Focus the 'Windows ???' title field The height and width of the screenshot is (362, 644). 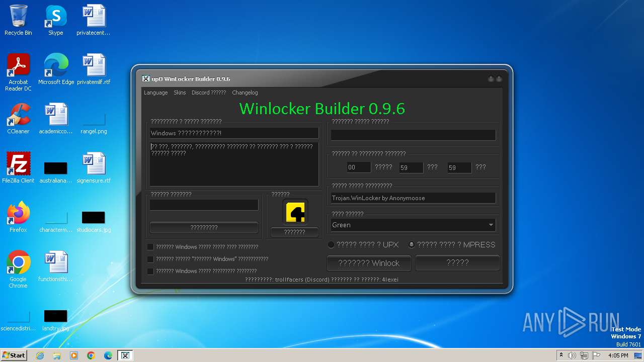[x=234, y=133]
